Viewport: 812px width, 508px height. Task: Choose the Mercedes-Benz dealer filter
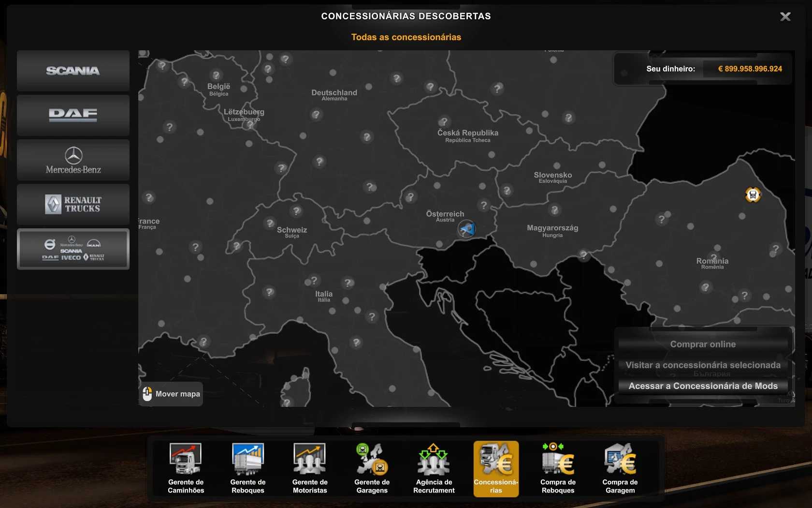(x=73, y=160)
